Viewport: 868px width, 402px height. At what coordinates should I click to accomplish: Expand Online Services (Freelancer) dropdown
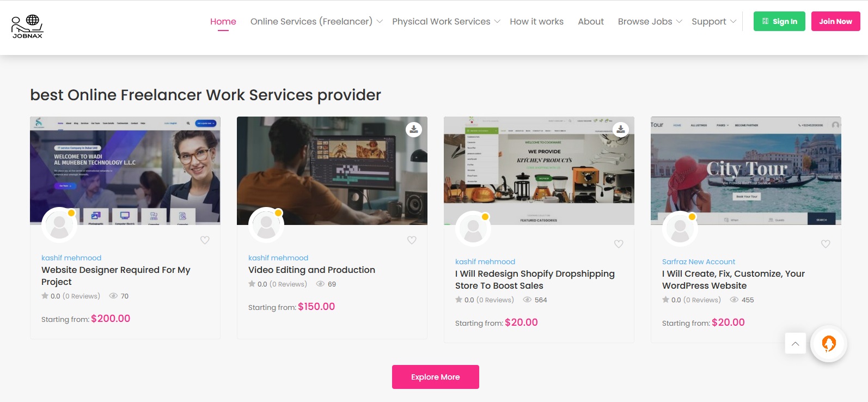[316, 21]
